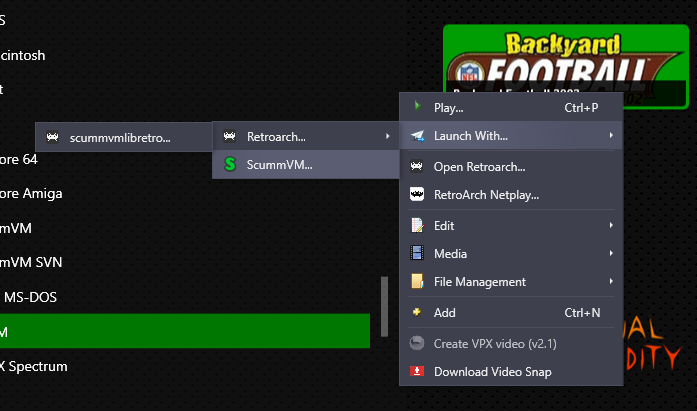Image resolution: width=697 pixels, height=411 pixels.
Task: Select the 'mVM' row above 'mVM SVN'
Action: (185, 228)
